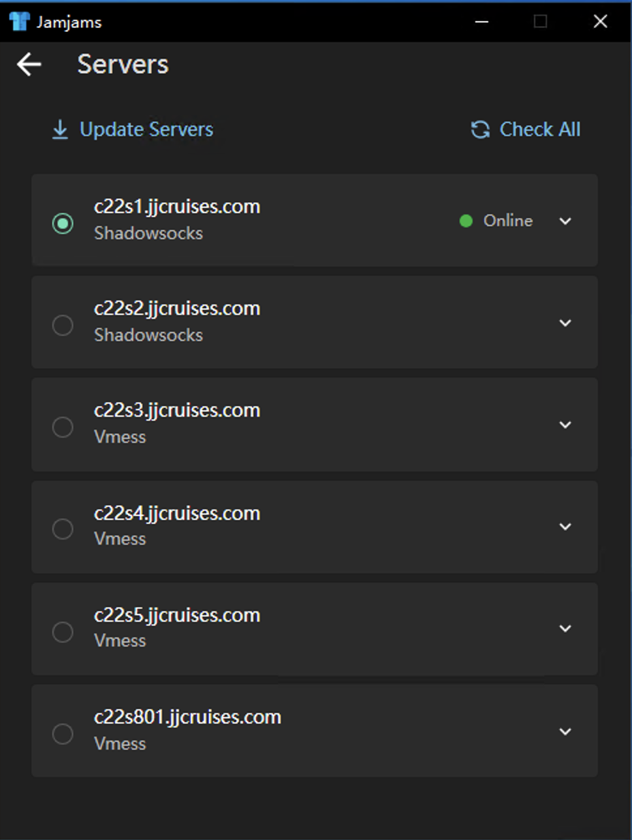Screen dimensions: 632x840
Task: Click the Check All refresh icon
Action: [481, 130]
